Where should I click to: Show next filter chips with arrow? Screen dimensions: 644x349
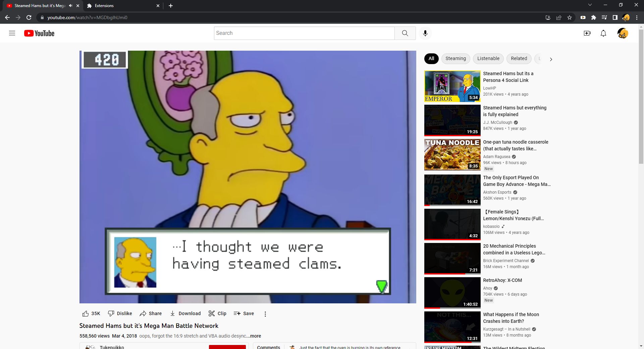551,59
